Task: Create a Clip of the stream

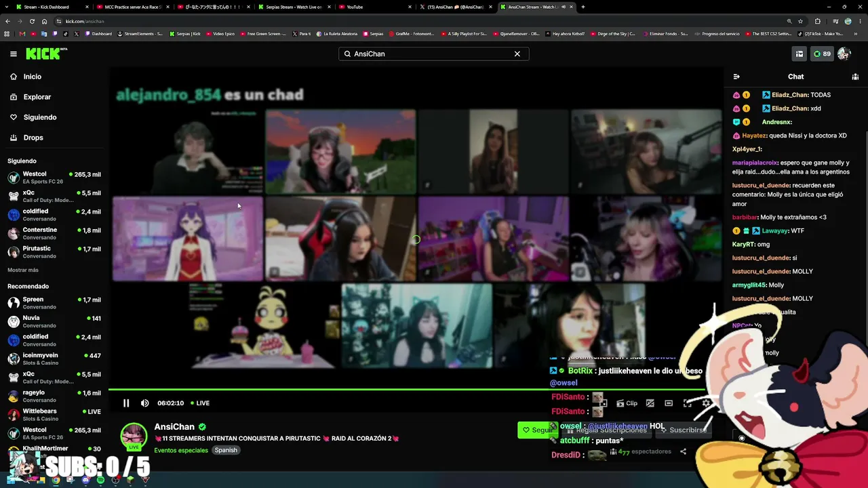Action: 627,403
